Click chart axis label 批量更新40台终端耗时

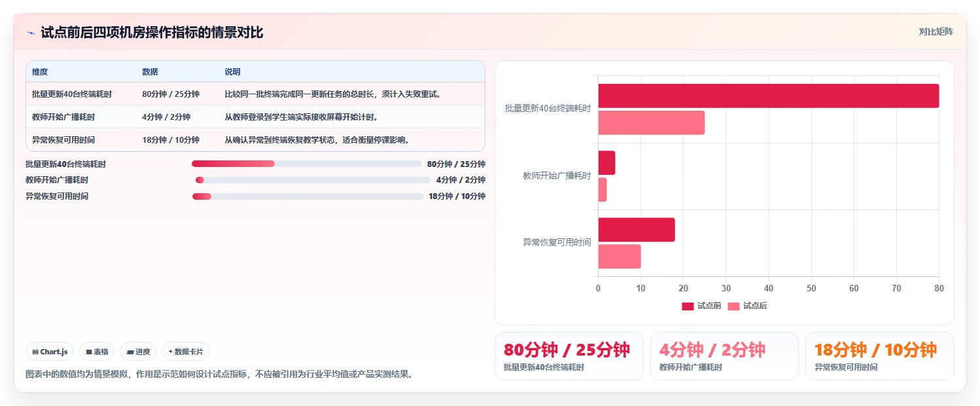[548, 109]
